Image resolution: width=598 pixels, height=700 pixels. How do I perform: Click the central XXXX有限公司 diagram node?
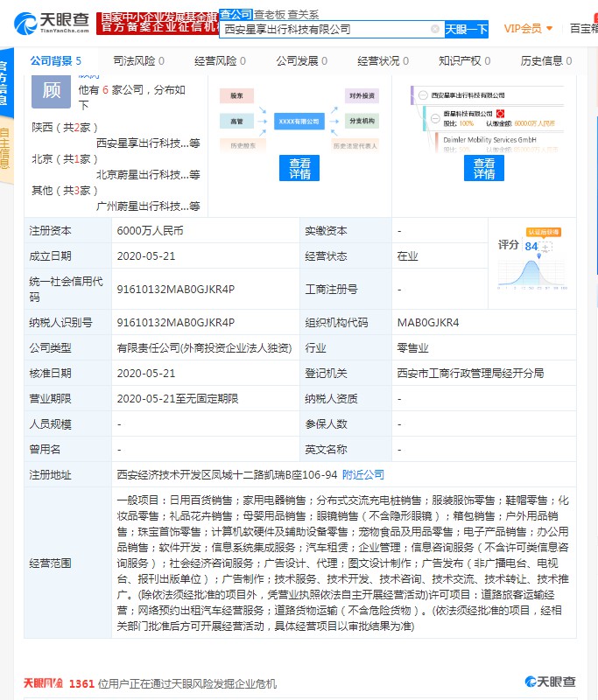[x=299, y=121]
